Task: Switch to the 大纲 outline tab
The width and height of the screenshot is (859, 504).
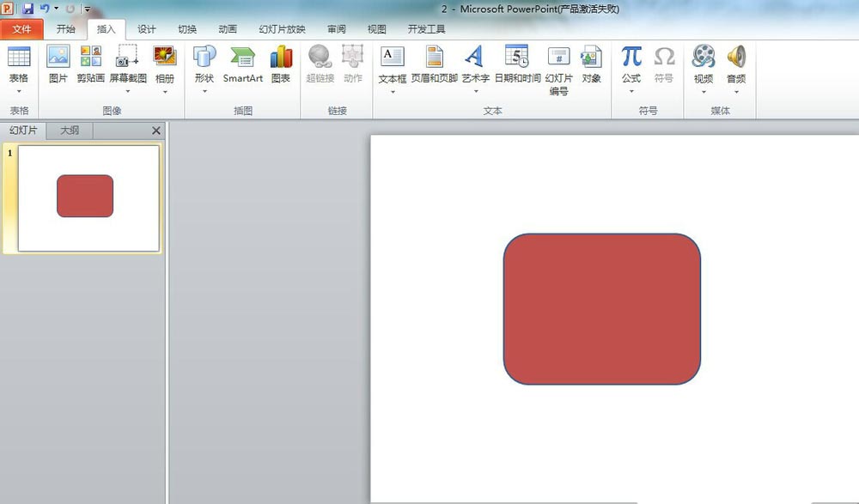Action: 69,130
